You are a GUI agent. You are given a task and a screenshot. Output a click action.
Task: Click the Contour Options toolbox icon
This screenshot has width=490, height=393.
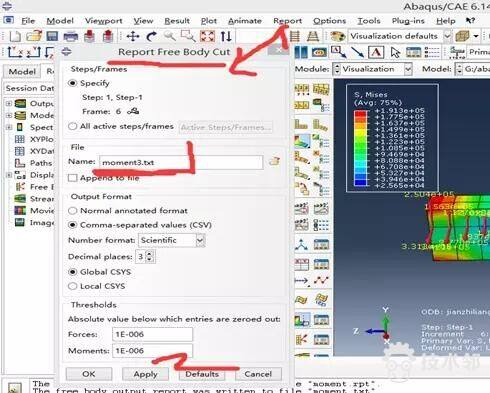point(321,141)
